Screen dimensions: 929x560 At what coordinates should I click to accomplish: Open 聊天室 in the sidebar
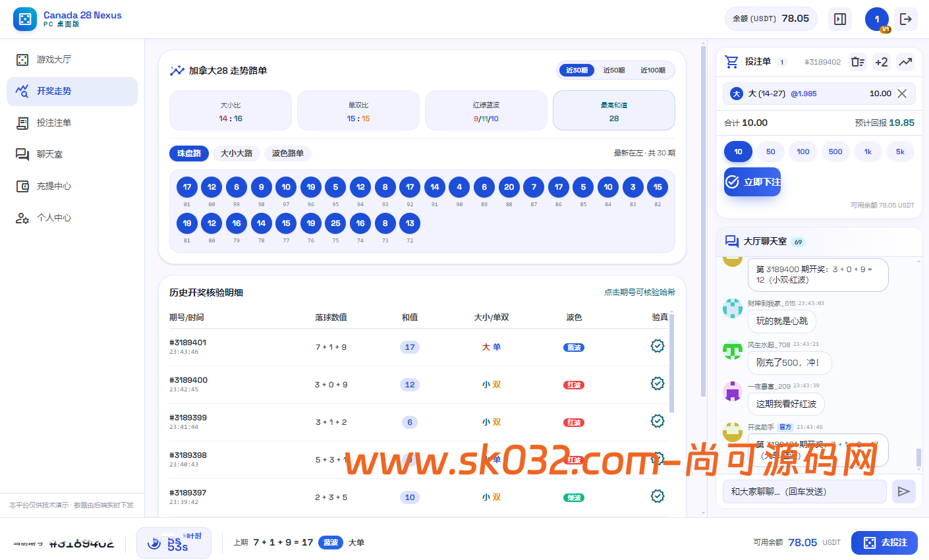pyautogui.click(x=72, y=154)
